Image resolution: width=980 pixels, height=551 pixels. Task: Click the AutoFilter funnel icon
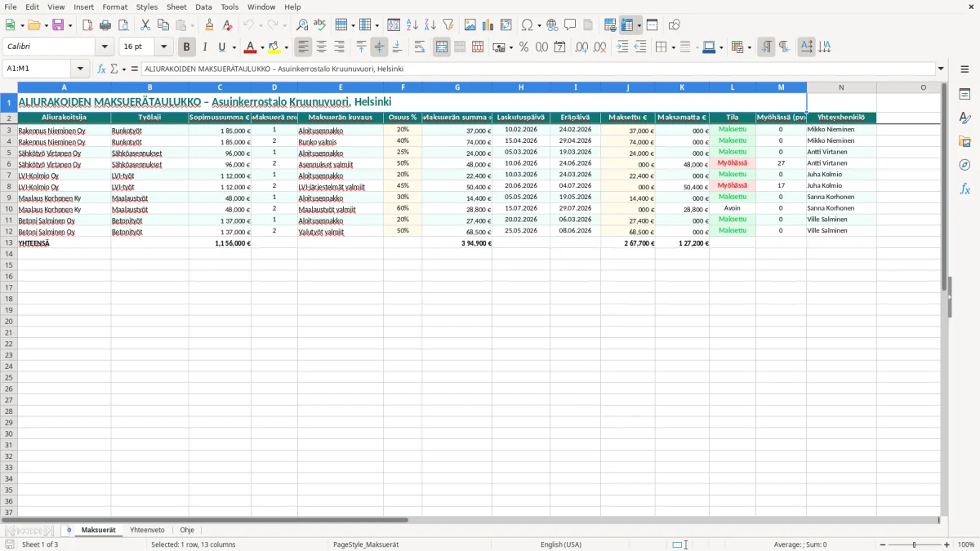[448, 25]
